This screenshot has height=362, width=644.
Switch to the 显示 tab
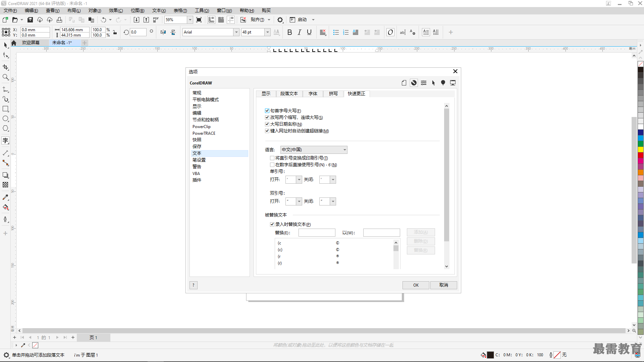[266, 94]
